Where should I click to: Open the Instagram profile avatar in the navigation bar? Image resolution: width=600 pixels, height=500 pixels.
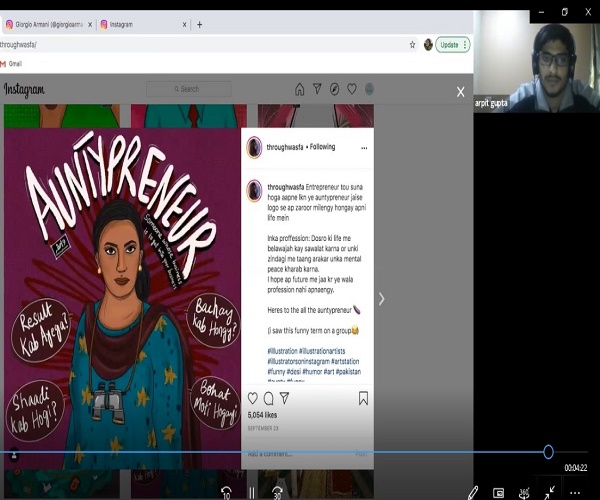pyautogui.click(x=369, y=89)
